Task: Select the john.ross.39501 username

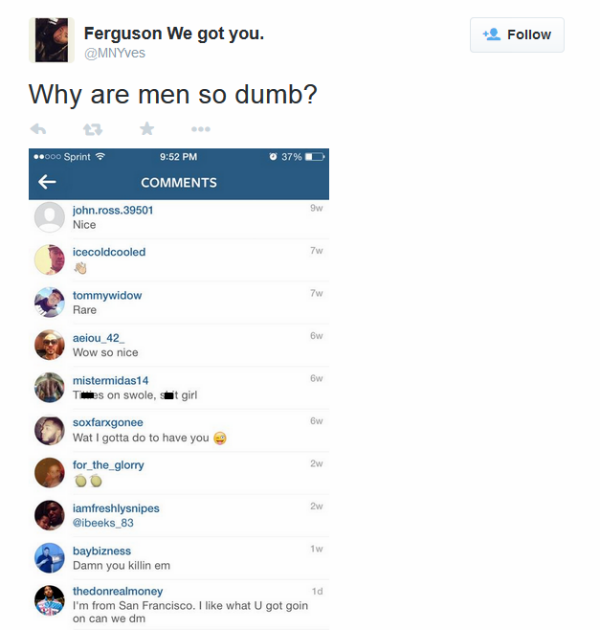Action: point(113,210)
